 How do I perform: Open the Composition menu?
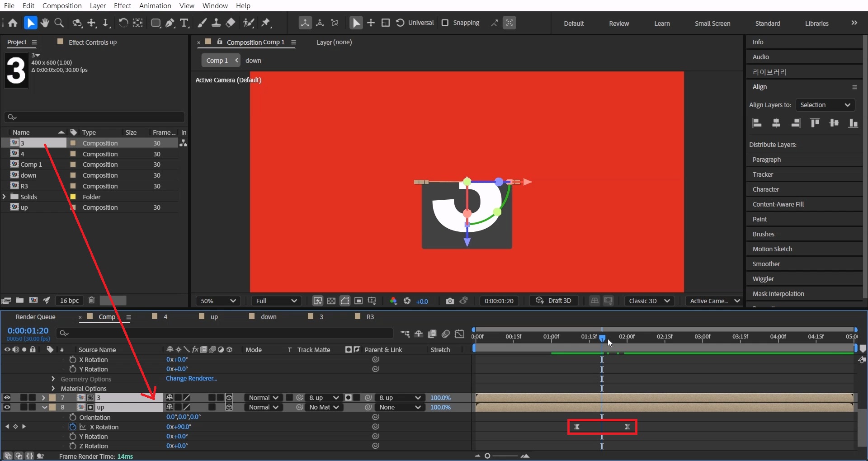click(62, 5)
